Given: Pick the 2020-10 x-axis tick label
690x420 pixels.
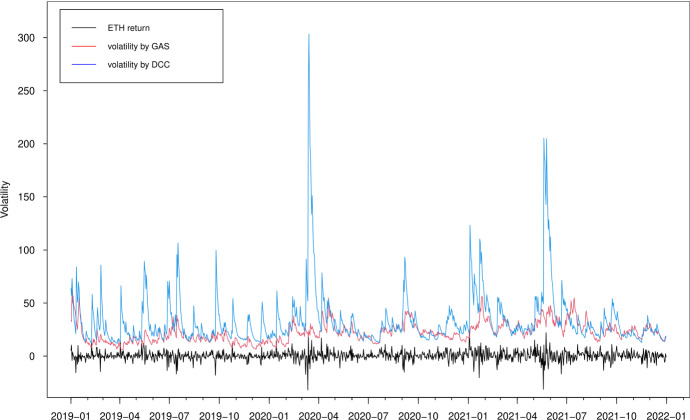Looking at the screenshot, I should coord(419,411).
